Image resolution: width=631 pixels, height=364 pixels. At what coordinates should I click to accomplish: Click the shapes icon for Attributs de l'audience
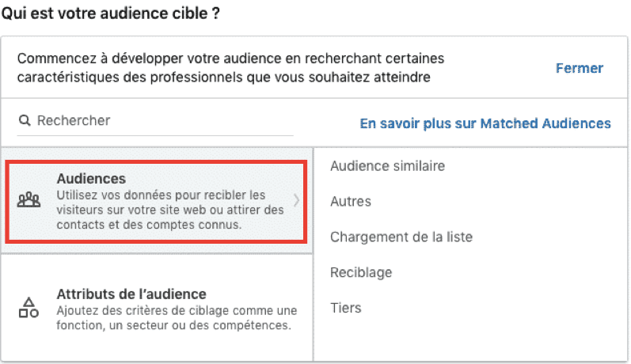[29, 308]
